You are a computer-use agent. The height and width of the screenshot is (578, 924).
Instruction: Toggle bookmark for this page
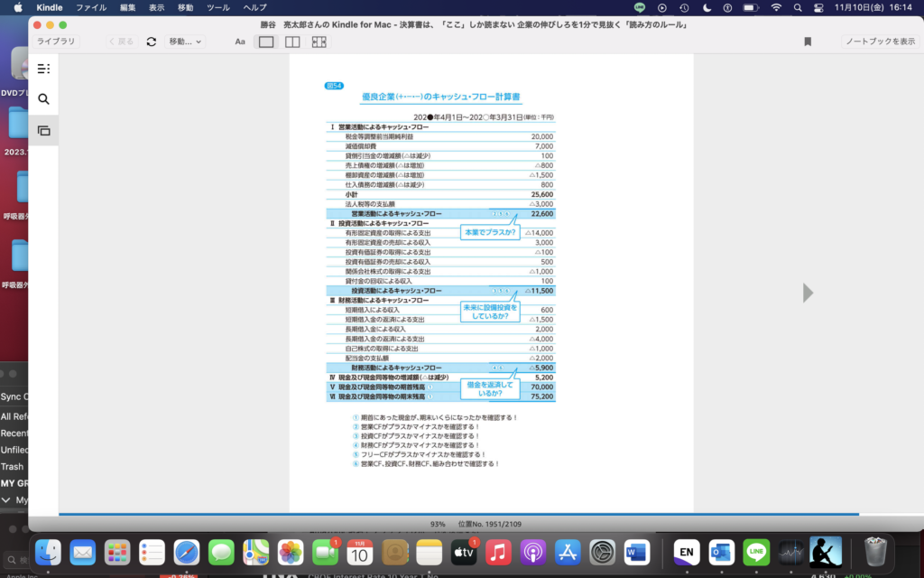click(808, 42)
